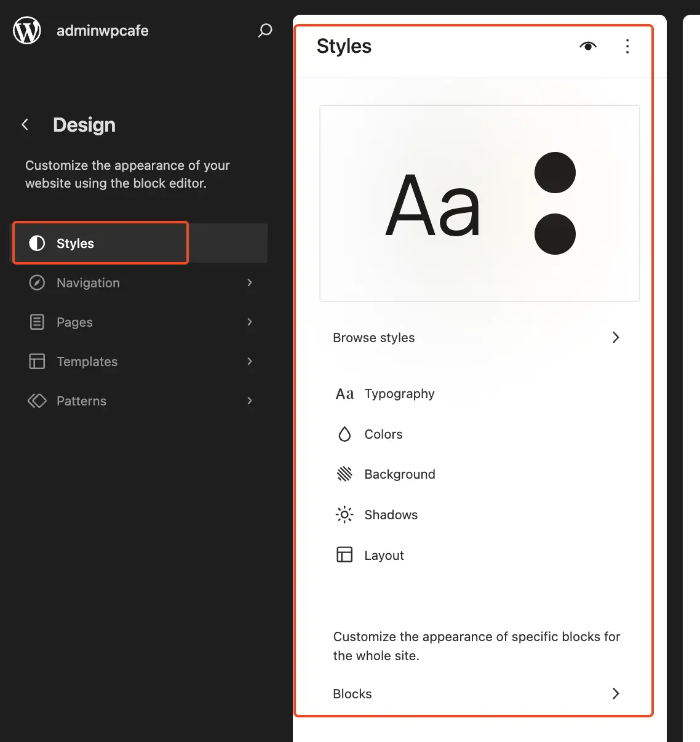Expand the Pages sidebar item
This screenshot has width=700, height=742.
(x=74, y=322)
